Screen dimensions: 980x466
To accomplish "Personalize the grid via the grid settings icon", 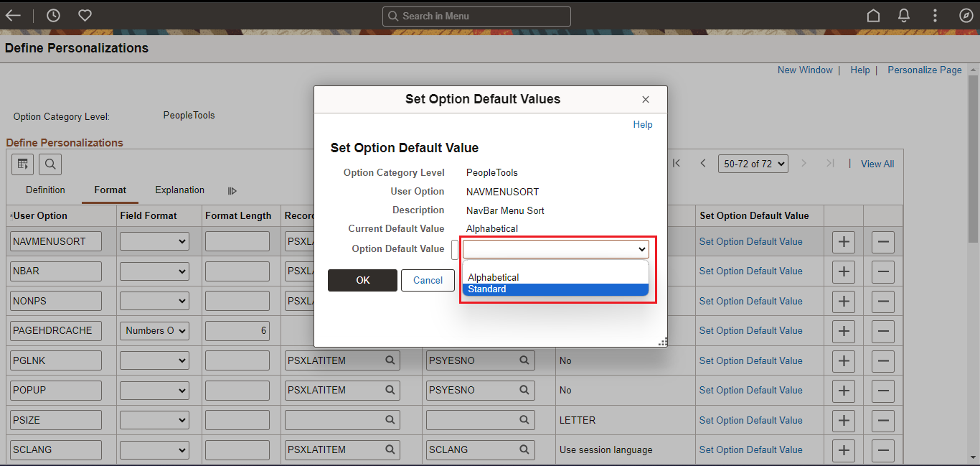I will [22, 164].
